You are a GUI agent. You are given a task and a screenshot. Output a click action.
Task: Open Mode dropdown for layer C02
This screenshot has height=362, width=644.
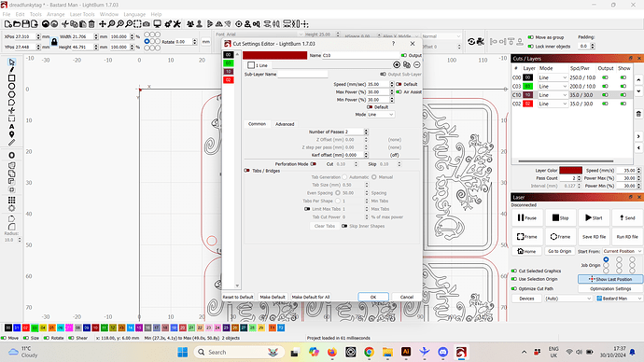(553, 104)
